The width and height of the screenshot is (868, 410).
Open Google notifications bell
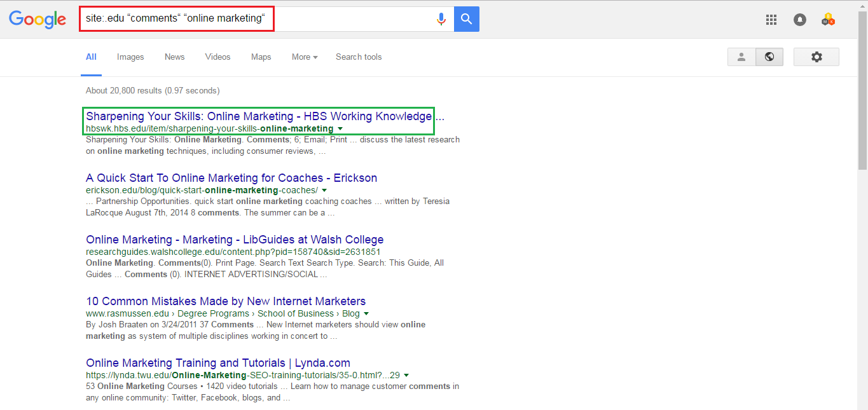coord(800,20)
